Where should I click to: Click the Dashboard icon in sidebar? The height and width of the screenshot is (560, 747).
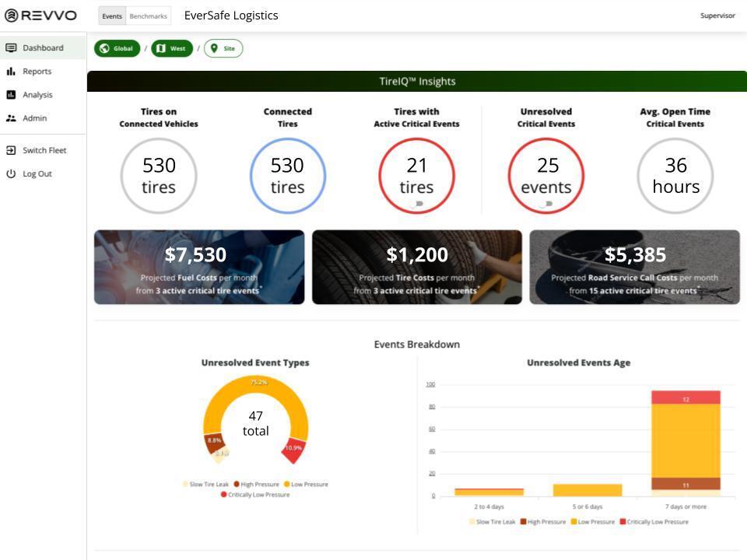[11, 48]
